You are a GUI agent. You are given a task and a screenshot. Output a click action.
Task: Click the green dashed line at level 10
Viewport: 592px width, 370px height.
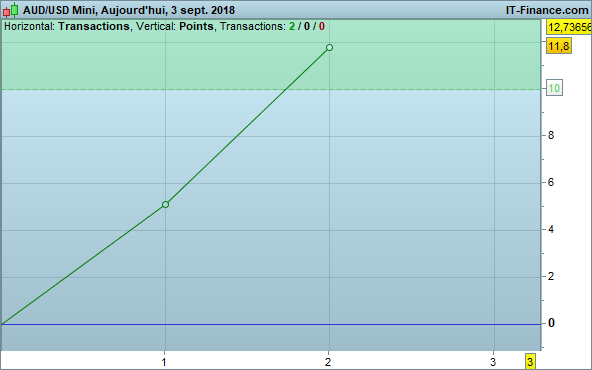[271, 89]
